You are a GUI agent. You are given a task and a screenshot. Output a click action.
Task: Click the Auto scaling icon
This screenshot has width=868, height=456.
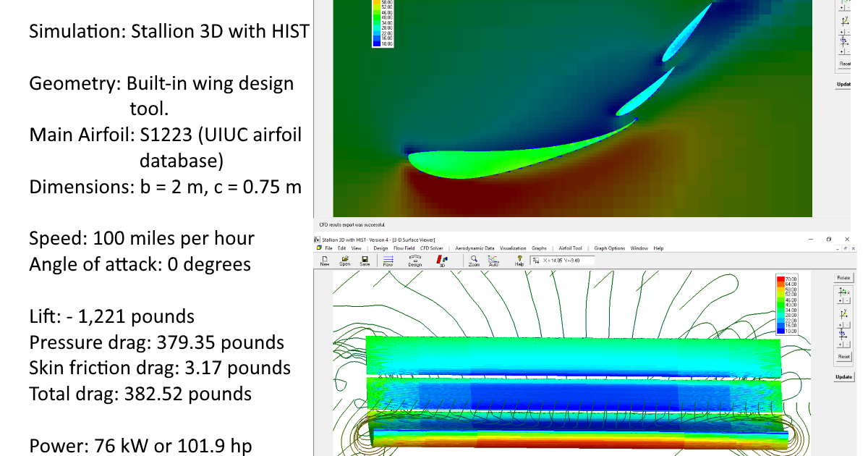(494, 259)
